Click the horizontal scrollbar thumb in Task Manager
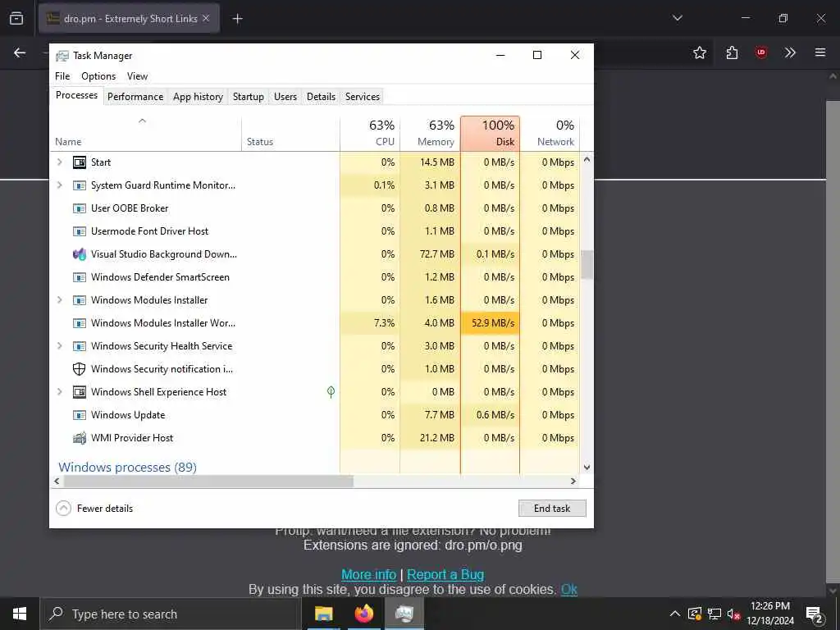The image size is (840, 630). (x=208, y=481)
